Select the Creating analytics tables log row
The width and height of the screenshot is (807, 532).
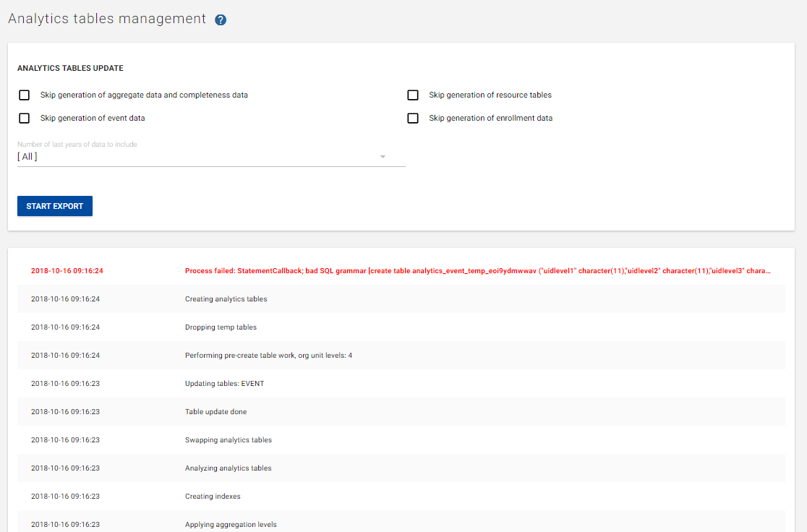point(226,299)
